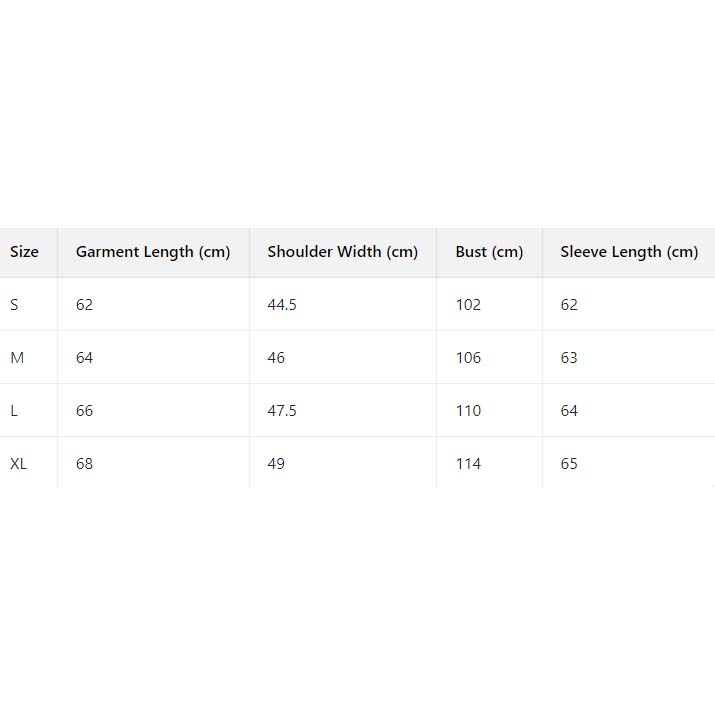Click shoulder width value 44.5

coord(282,305)
